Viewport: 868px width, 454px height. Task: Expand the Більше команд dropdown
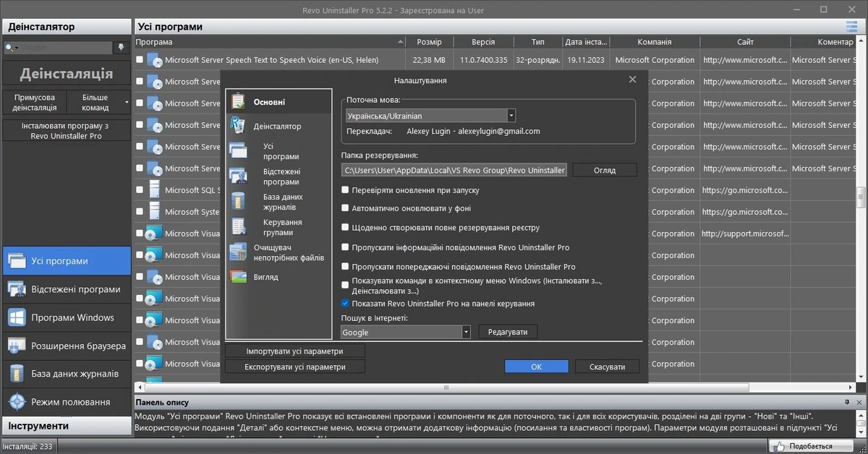127,103
